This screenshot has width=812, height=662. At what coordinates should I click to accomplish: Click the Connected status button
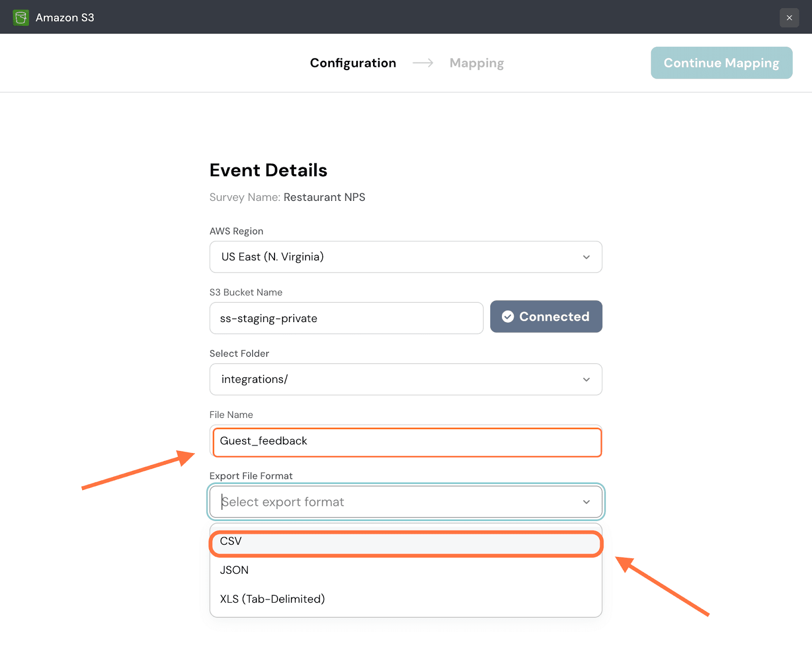[x=546, y=317]
